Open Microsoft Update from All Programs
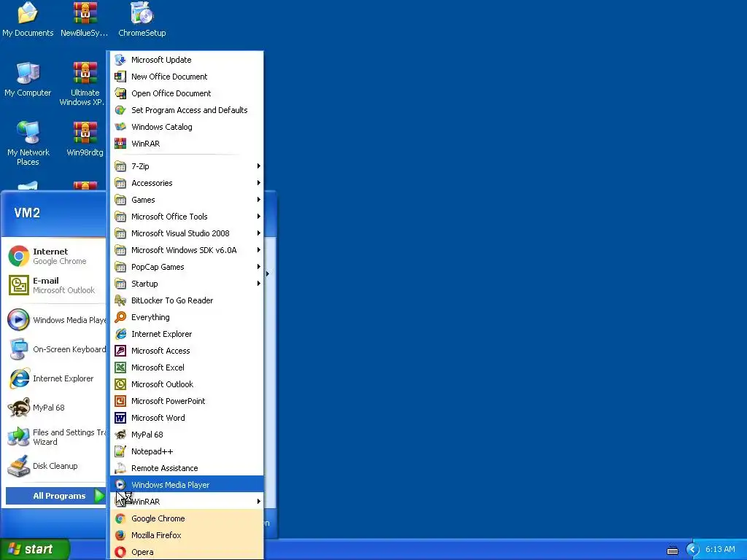 click(187, 60)
